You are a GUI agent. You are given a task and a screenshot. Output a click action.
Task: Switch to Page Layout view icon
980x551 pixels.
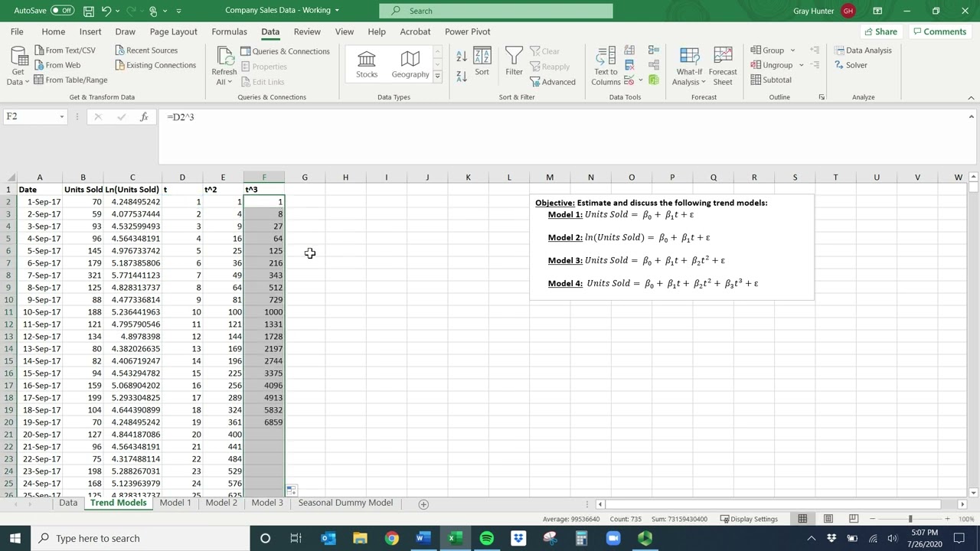pyautogui.click(x=828, y=519)
